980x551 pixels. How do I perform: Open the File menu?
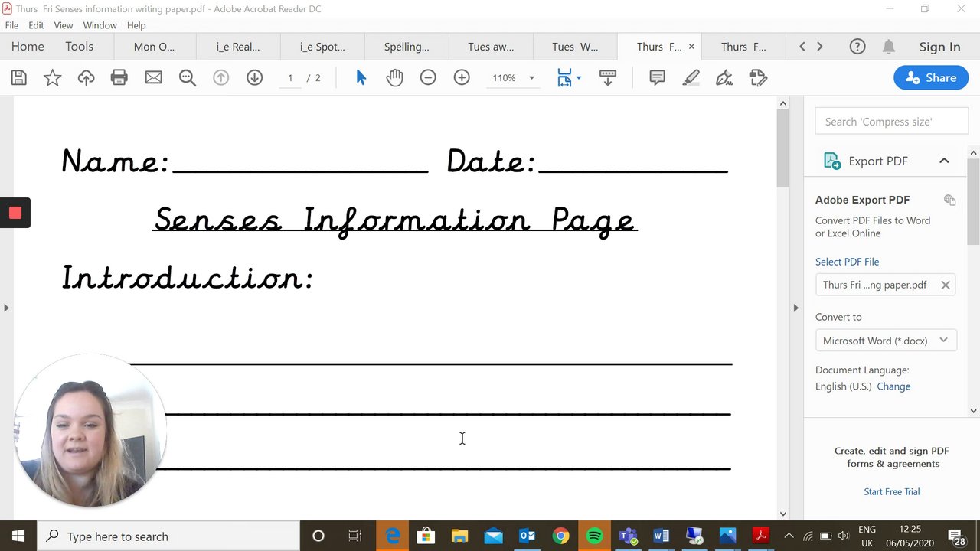pos(11,25)
